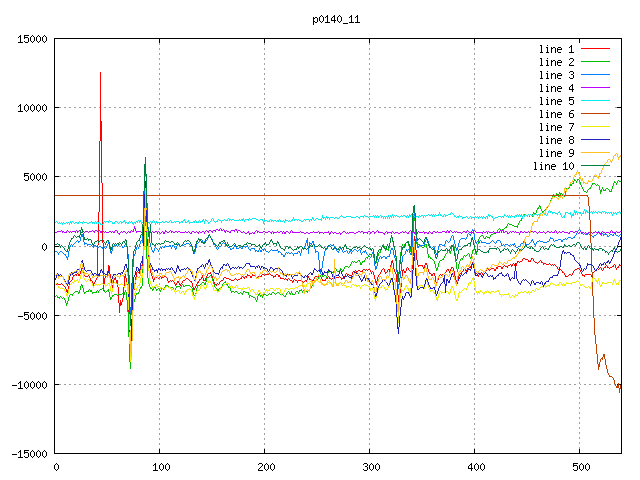Select the 10000 y-axis tick label
Screen dimensions: 640x480
[32, 108]
